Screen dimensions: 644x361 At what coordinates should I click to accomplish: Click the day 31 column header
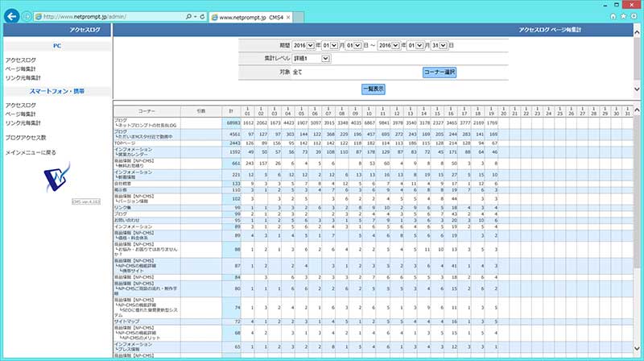coord(628,111)
